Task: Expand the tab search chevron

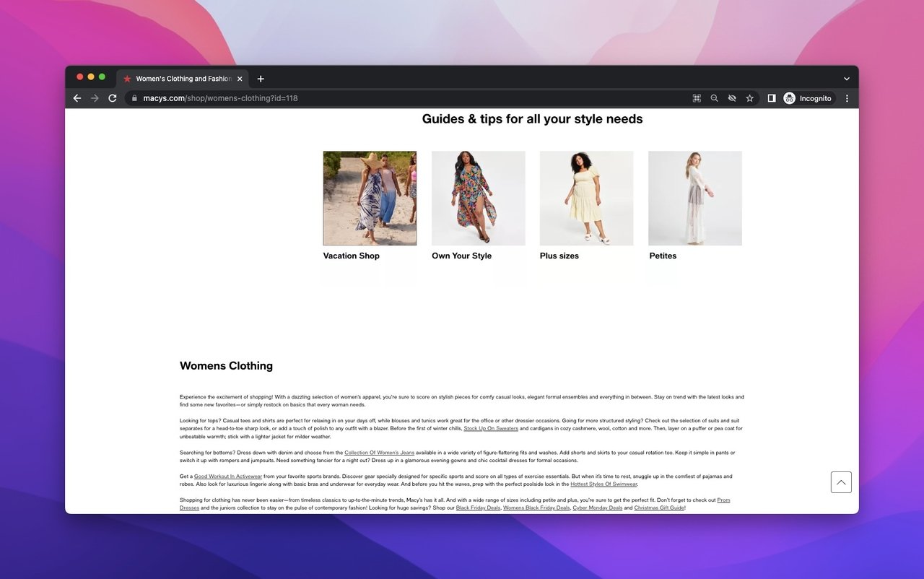Action: click(847, 79)
